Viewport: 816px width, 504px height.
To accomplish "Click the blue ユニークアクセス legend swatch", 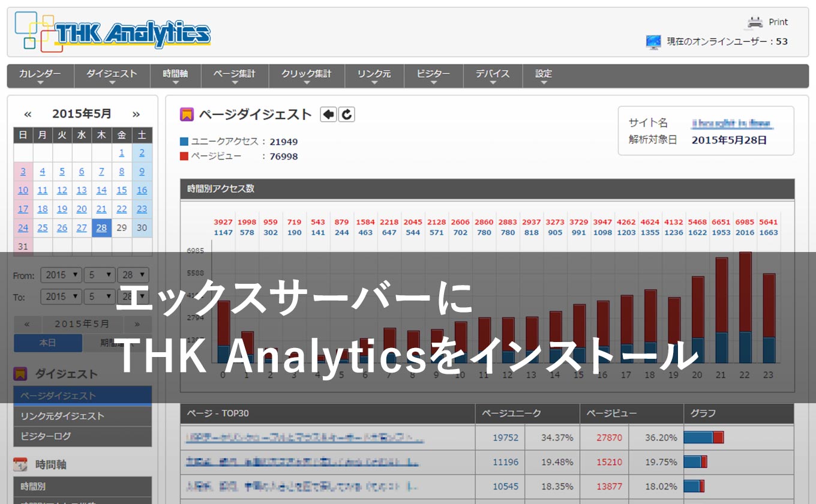I will (184, 142).
